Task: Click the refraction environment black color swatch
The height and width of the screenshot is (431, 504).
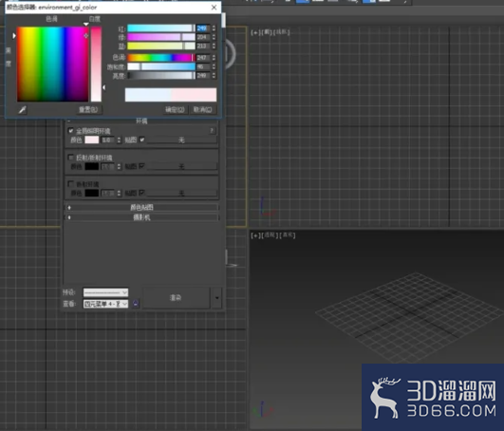Action: click(x=92, y=193)
